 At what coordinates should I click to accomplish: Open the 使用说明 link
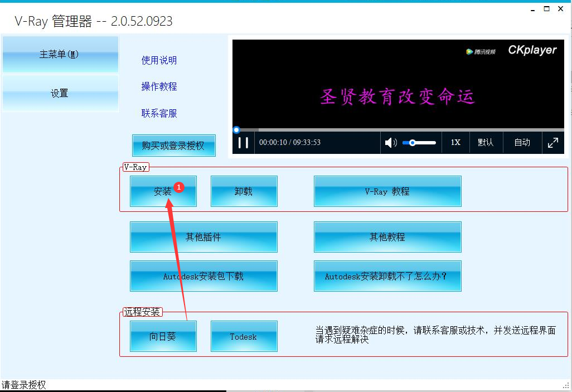pos(159,60)
